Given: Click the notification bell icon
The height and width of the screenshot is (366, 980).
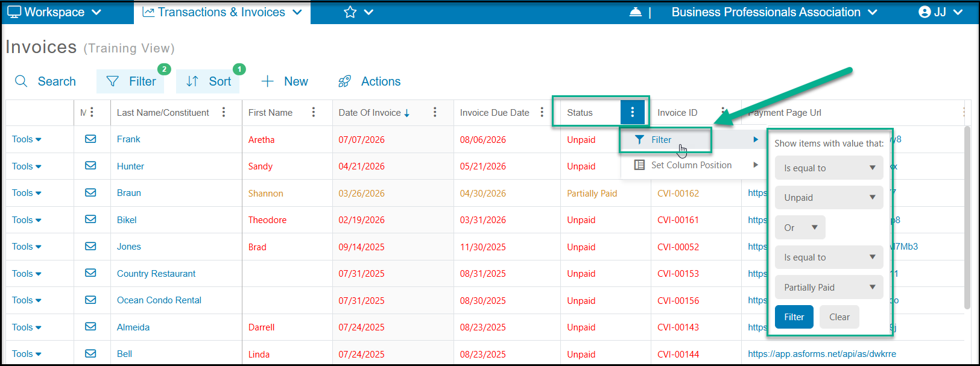Looking at the screenshot, I should click(x=635, y=12).
